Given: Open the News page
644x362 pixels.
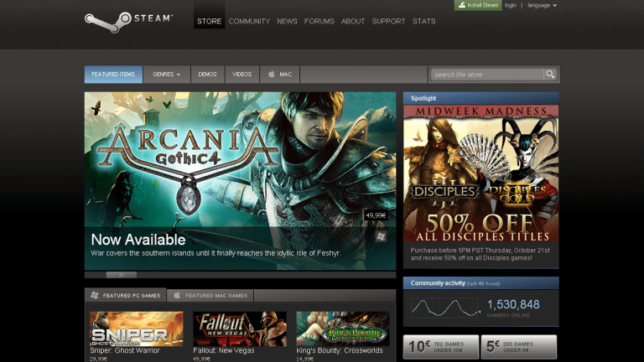Looking at the screenshot, I should click(287, 21).
